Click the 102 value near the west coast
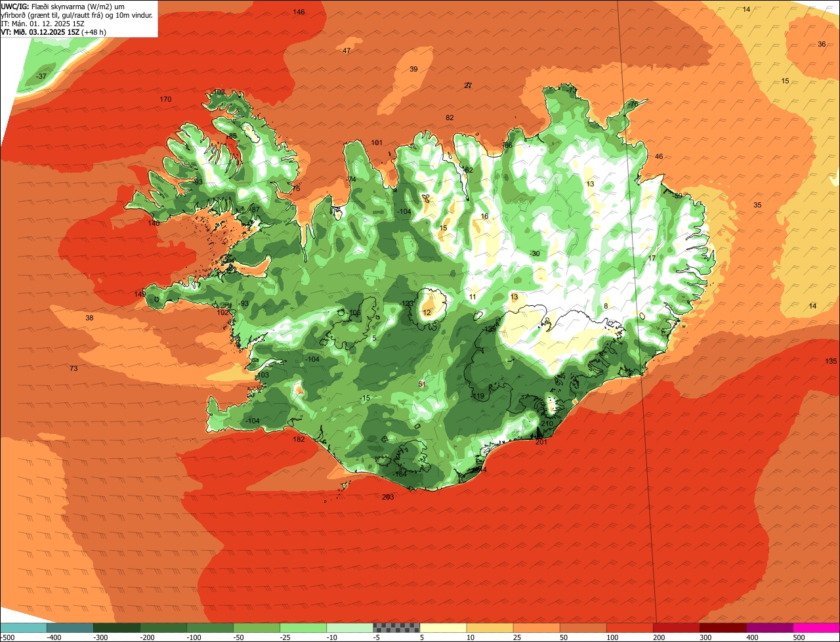This screenshot has width=840, height=642. (223, 312)
